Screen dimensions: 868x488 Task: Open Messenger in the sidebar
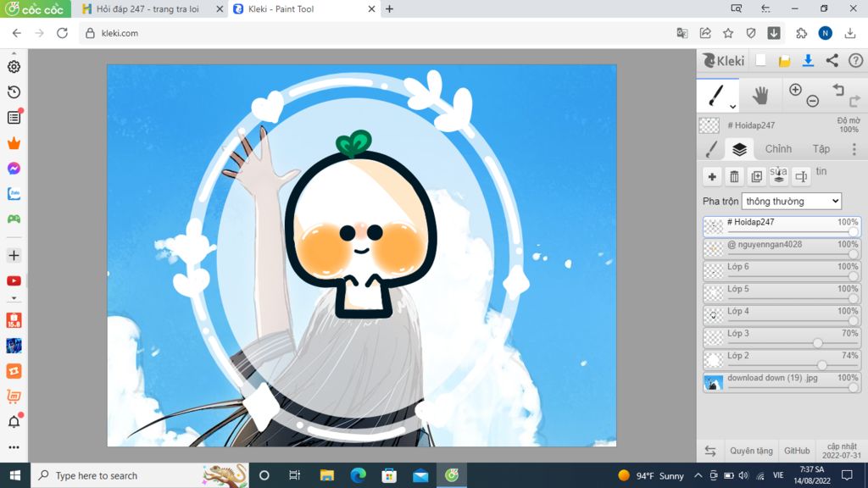[14, 169]
